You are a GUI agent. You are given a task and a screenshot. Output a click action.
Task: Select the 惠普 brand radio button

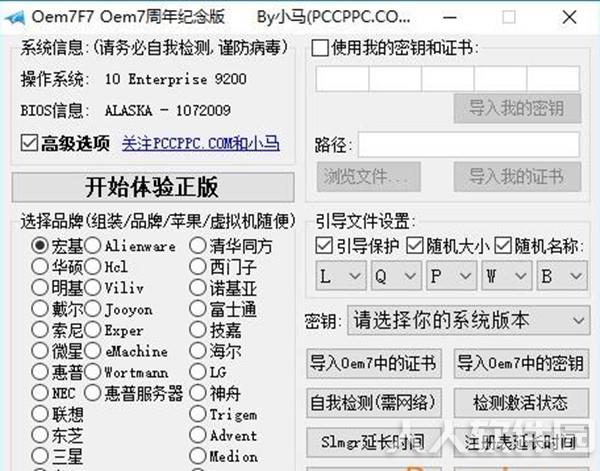point(40,372)
